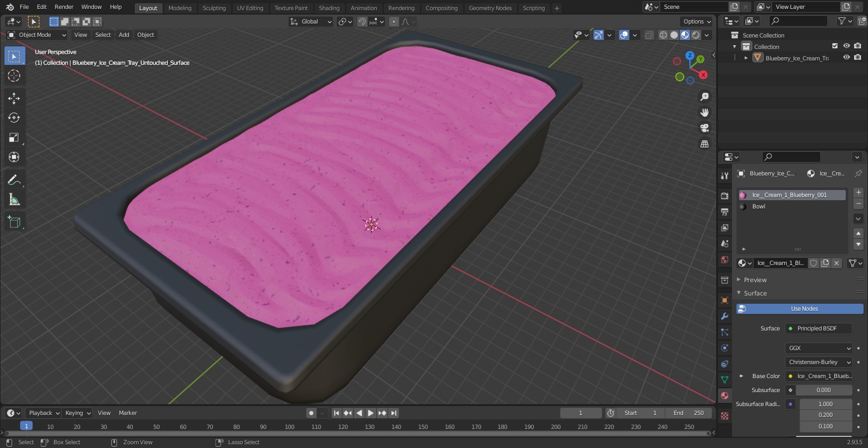Open the Playback dropdown
This screenshot has width=868, height=448.
point(44,413)
